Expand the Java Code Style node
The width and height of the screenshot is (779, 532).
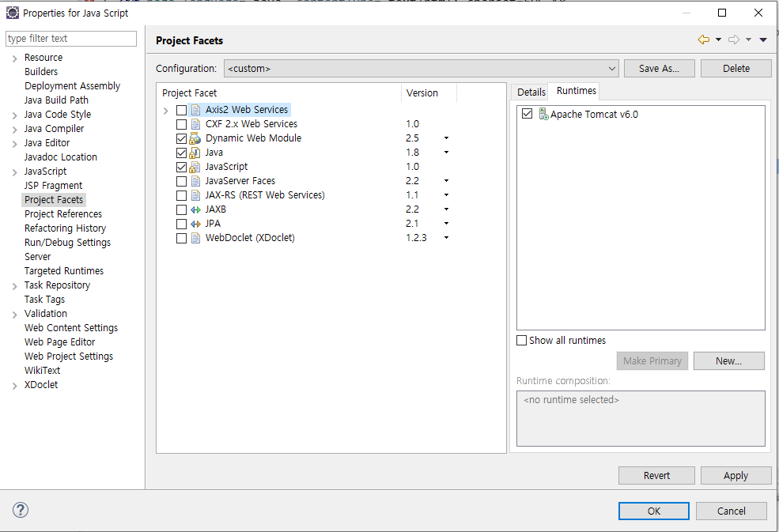[14, 115]
